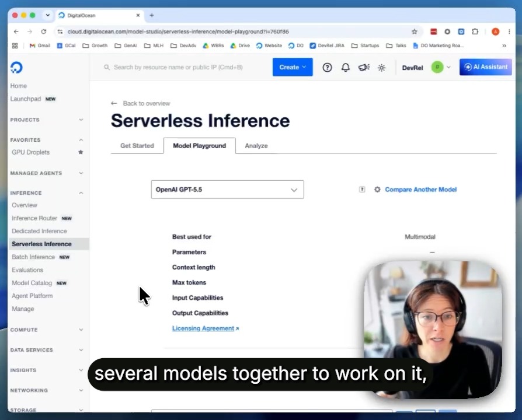Open the Gmail bookmark
The width and height of the screenshot is (522, 420).
coord(40,45)
